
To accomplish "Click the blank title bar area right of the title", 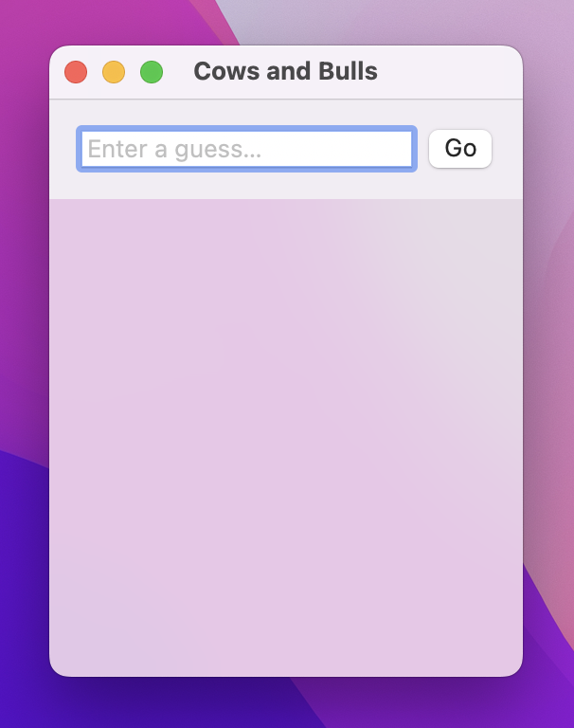I will click(448, 72).
